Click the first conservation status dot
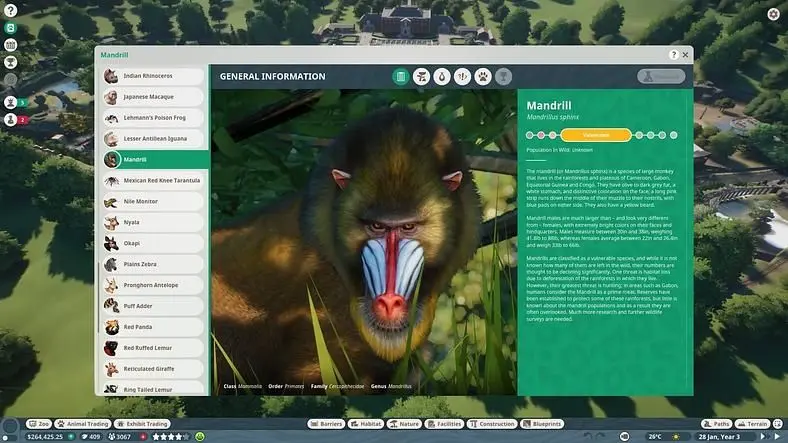Image resolution: width=788 pixels, height=443 pixels. 529,135
